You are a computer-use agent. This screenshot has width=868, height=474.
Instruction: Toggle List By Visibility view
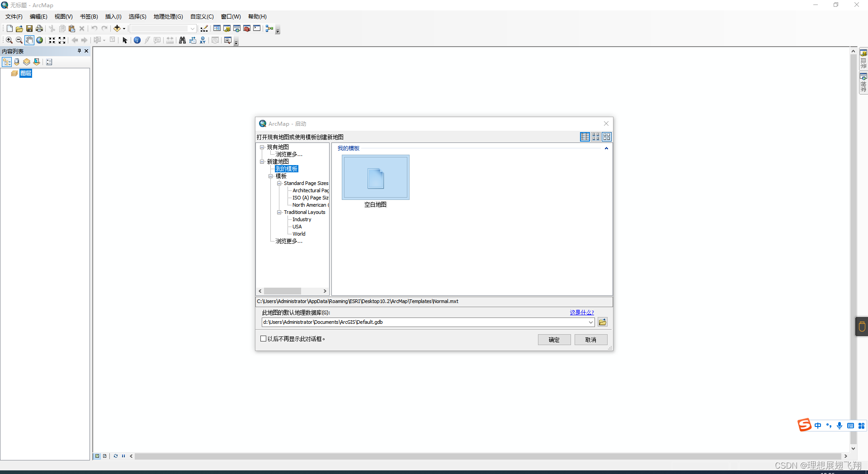tap(27, 62)
